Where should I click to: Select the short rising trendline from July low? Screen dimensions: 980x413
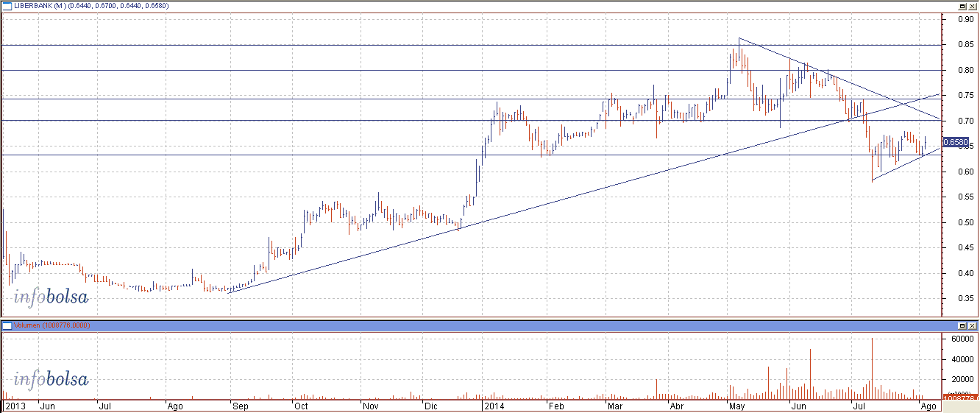point(906,164)
